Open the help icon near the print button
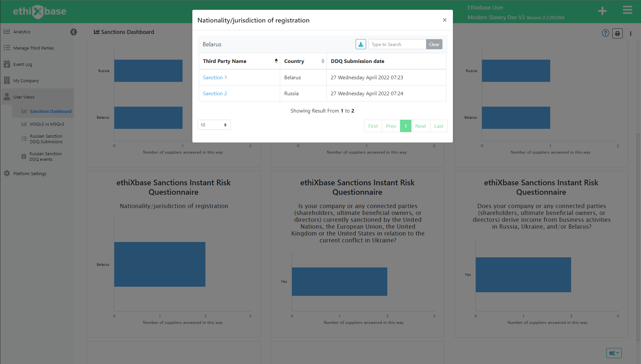 point(605,33)
